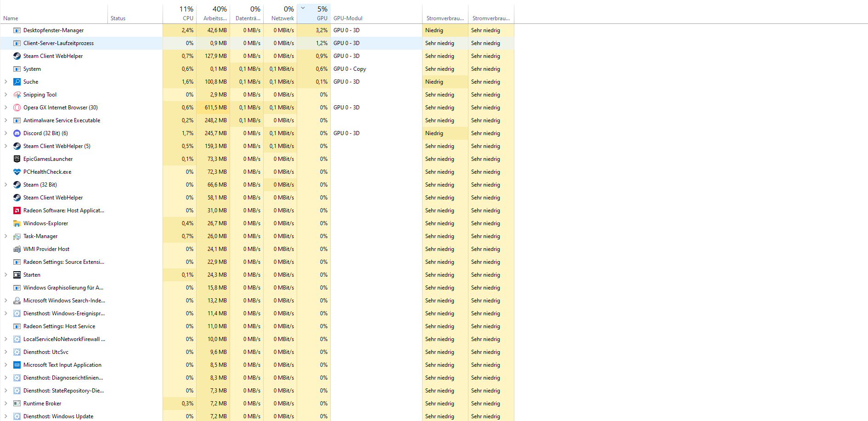Expand Diensthost: StateRepository group
868x421 pixels.
pos(6,391)
